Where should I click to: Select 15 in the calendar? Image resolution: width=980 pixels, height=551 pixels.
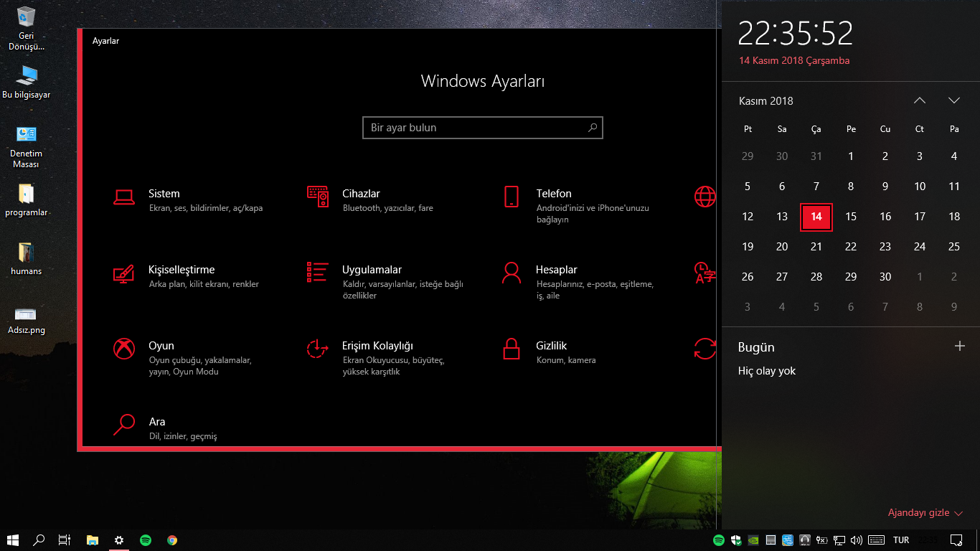pos(851,217)
